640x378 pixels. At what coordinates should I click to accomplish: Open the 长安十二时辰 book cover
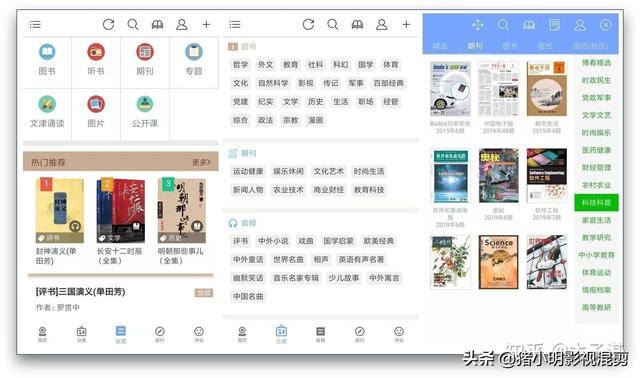120,211
